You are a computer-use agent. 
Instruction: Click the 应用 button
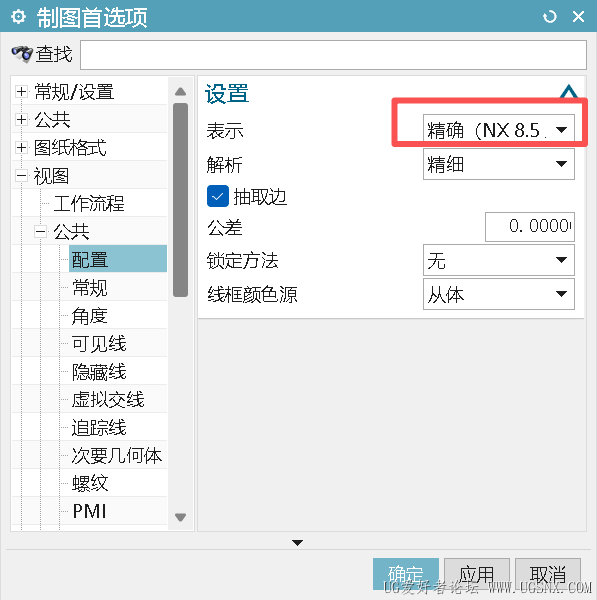point(477,574)
